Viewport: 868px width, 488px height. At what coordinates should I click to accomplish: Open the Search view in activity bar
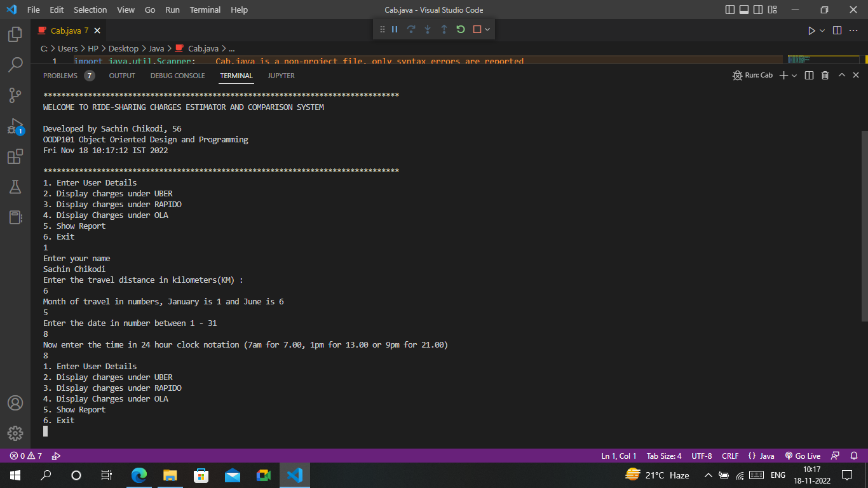[15, 64]
